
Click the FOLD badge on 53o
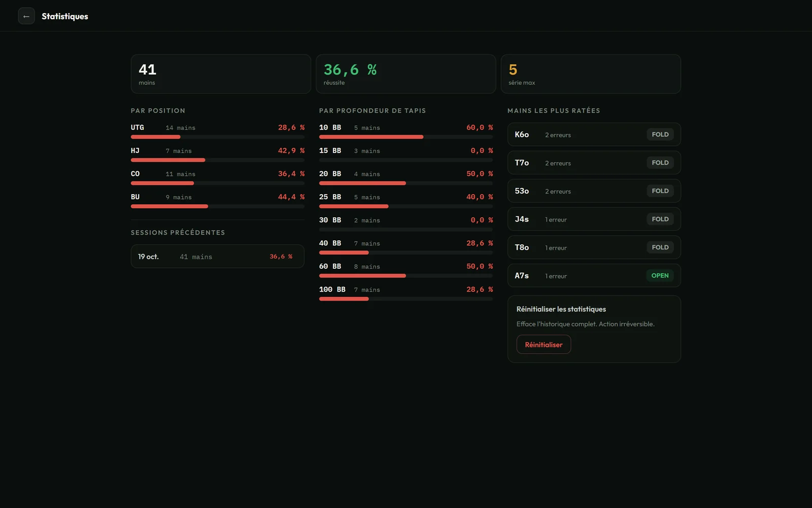point(660,191)
